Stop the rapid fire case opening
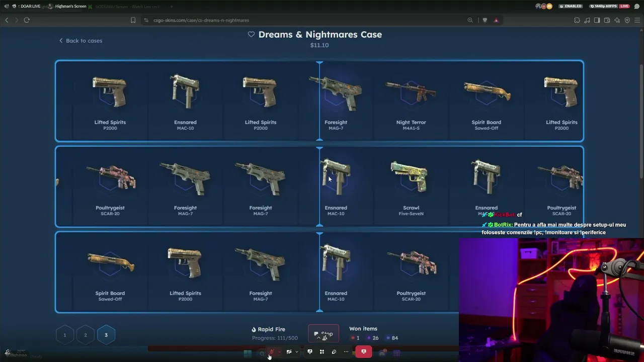Screen dimensions: 644x362 [x=324, y=334]
